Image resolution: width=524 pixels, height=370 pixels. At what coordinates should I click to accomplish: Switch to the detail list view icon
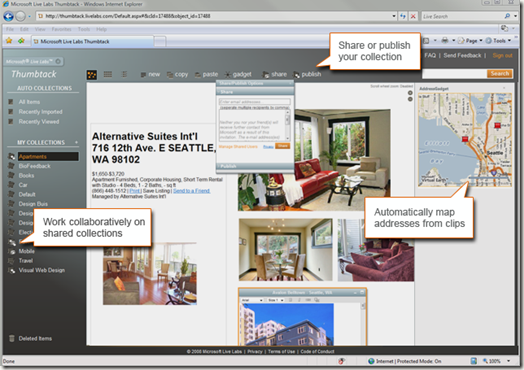pos(124,74)
